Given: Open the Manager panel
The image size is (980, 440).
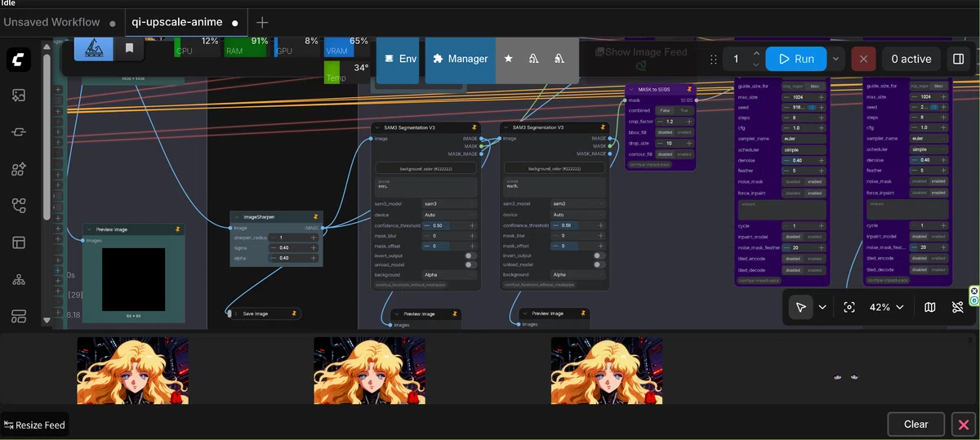Looking at the screenshot, I should [460, 59].
